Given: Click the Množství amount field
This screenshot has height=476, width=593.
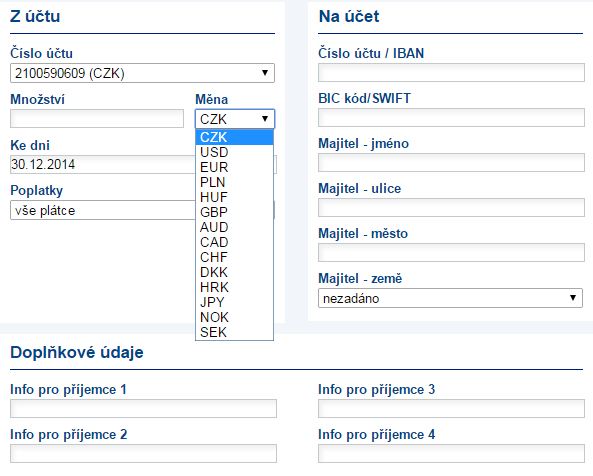Looking at the screenshot, I should [x=97, y=118].
